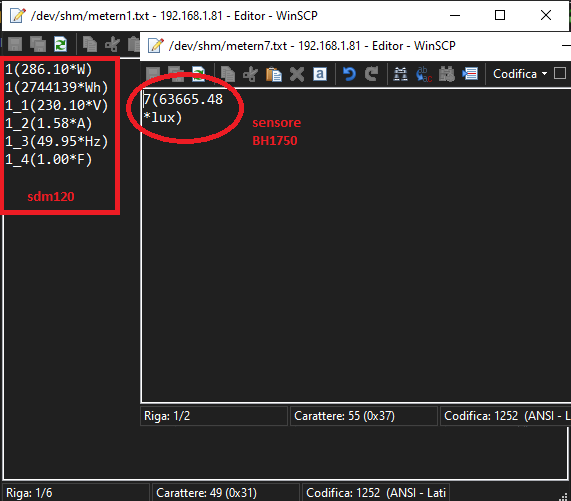This screenshot has width=571, height=501.
Task: Click the line 1_2(1.58*A)
Action: pos(49,123)
